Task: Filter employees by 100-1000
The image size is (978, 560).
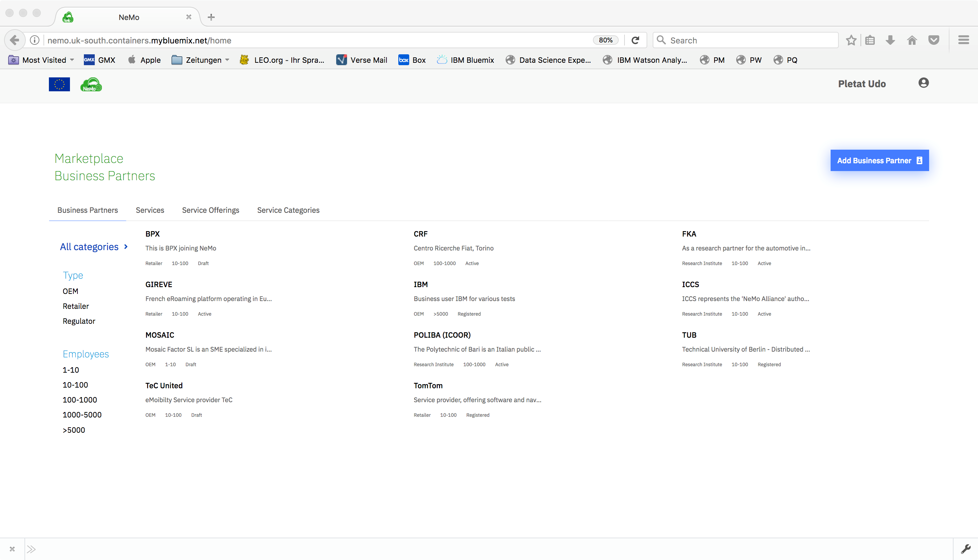Action: pyautogui.click(x=80, y=399)
